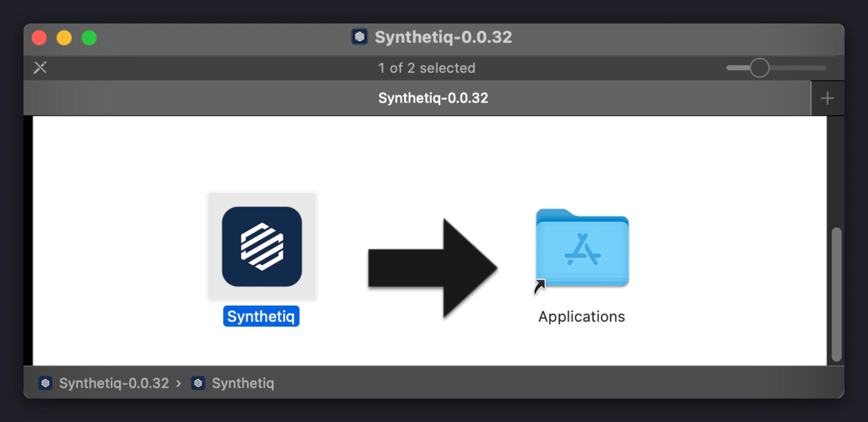Click the vertical scrollbar thumb
The image size is (868, 422).
pos(836,294)
